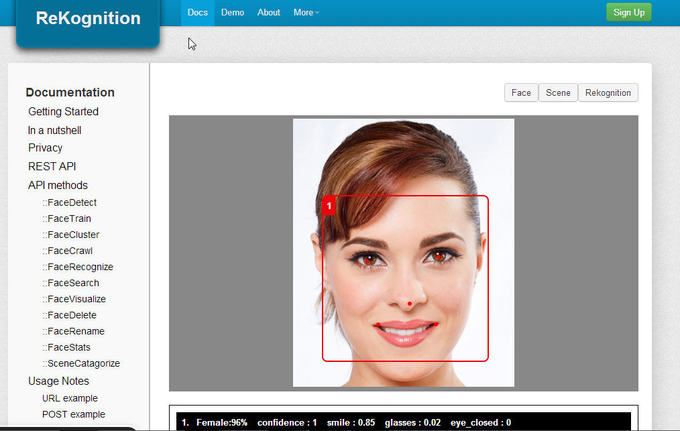
Task: Open Getting Started documentation link
Action: (x=63, y=111)
